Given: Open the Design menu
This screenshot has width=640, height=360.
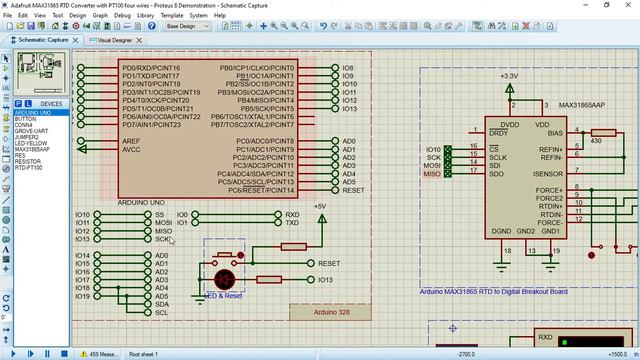Looking at the screenshot, I should [x=78, y=16].
